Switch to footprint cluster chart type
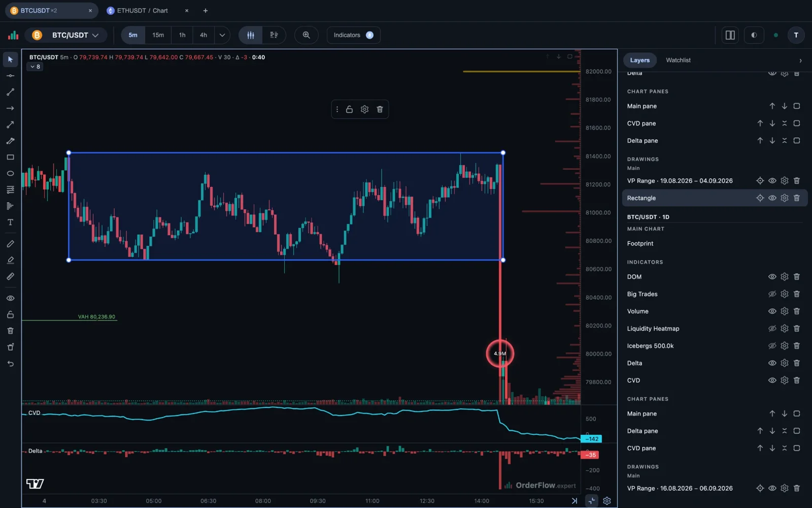This screenshot has height=508, width=812. point(274,35)
